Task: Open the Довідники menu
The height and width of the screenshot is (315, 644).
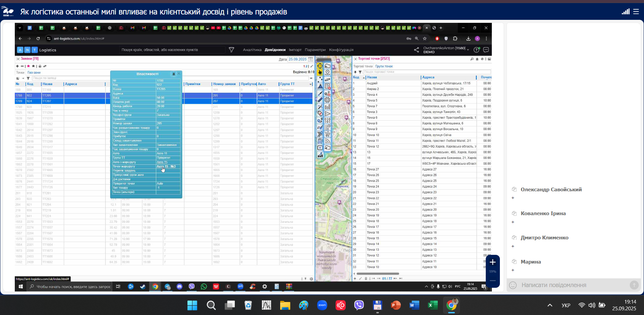Action: (x=275, y=50)
